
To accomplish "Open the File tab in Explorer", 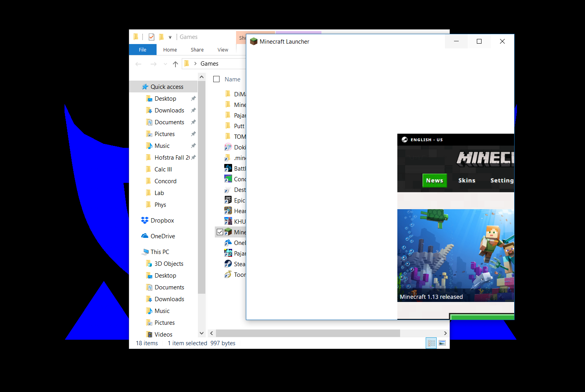I will pos(143,50).
